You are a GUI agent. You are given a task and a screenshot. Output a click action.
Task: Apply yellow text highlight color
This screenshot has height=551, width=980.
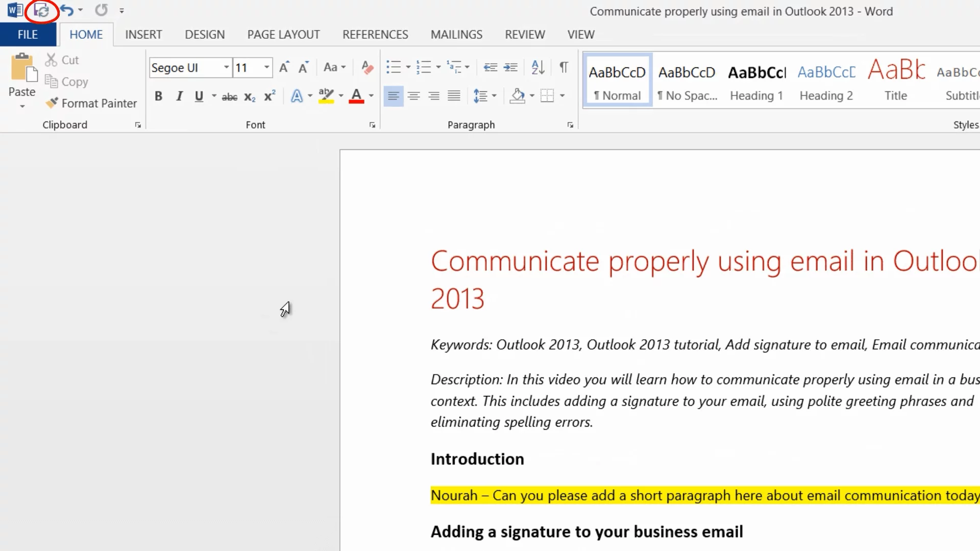click(x=326, y=96)
